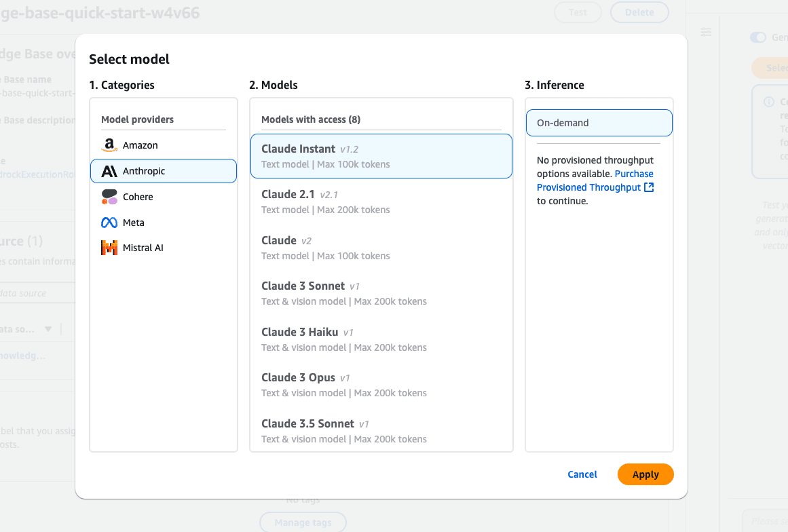
Task: Click the Anthropic logo icon
Action: [x=109, y=172]
